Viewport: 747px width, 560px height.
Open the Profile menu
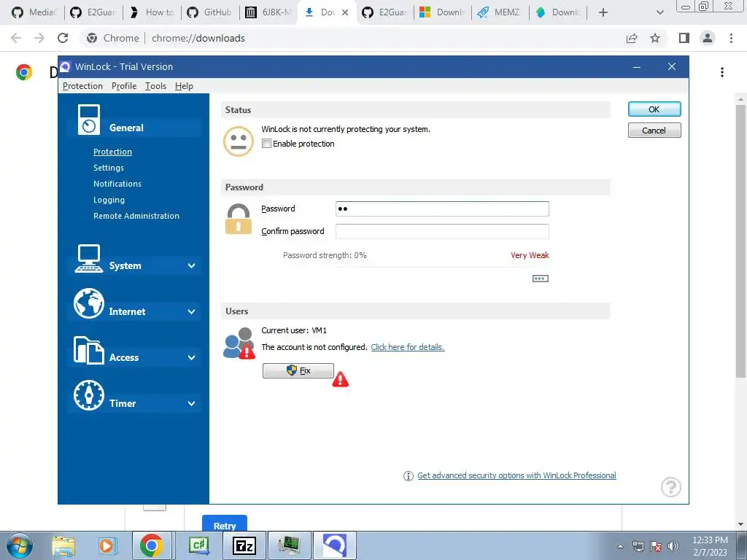(124, 86)
